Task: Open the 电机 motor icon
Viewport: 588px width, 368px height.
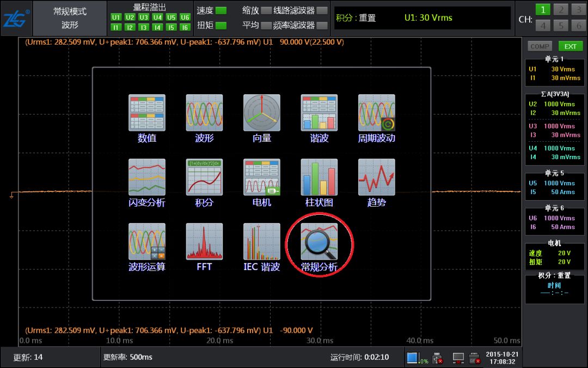Action: [261, 177]
